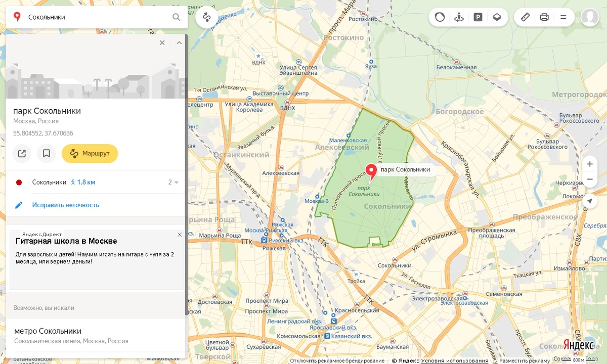Screen dimensions: 607x364
Task: Close the place info card
Action: 162,43
